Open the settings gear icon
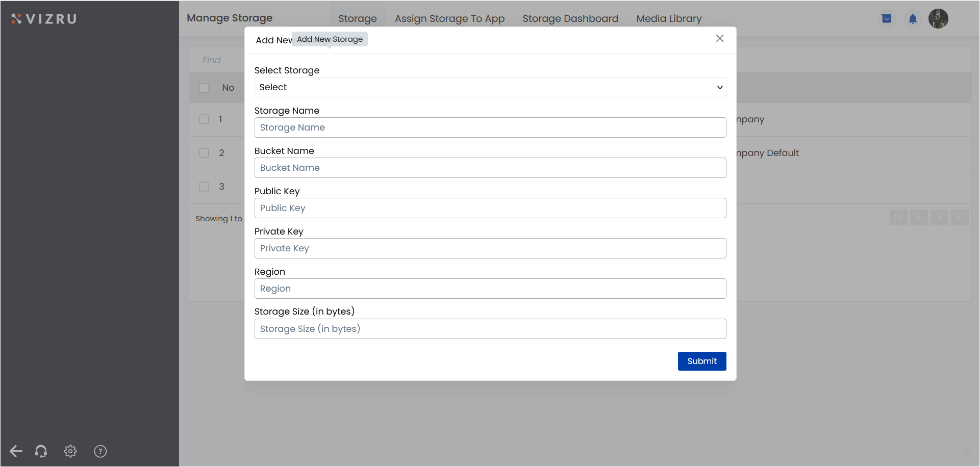 click(x=70, y=451)
